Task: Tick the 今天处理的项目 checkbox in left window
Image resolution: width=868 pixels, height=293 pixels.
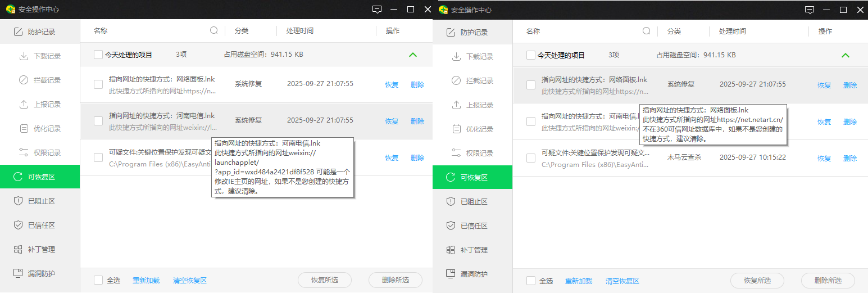Action: coord(98,55)
